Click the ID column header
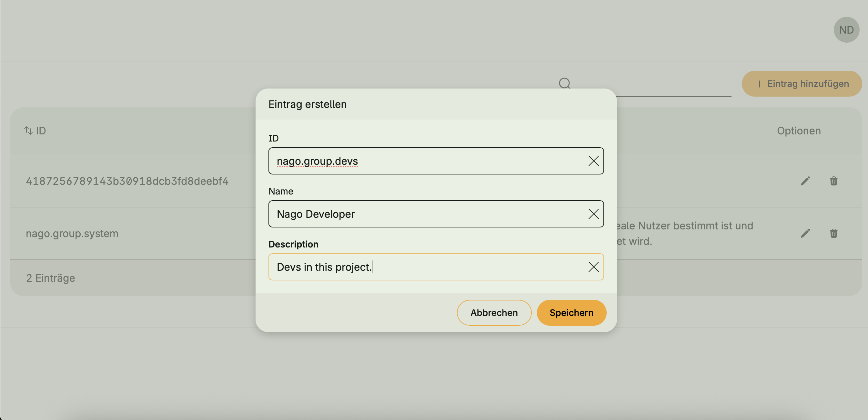The height and width of the screenshot is (420, 868). pos(41,131)
